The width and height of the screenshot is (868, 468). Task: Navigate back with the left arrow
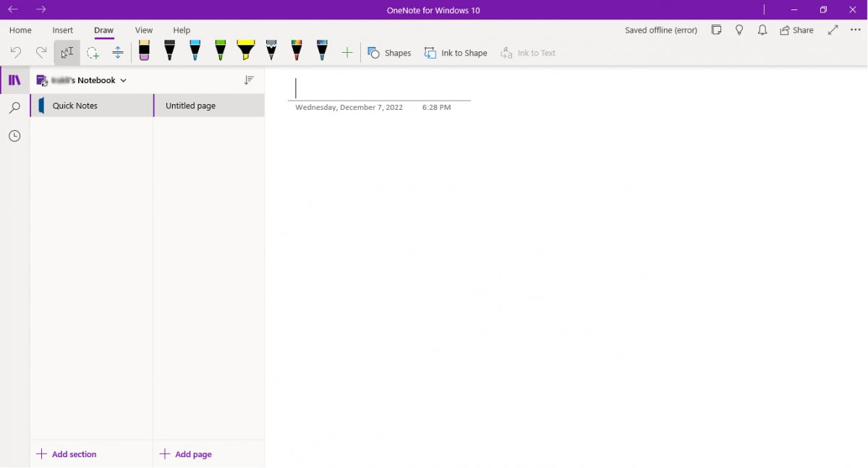pos(13,9)
